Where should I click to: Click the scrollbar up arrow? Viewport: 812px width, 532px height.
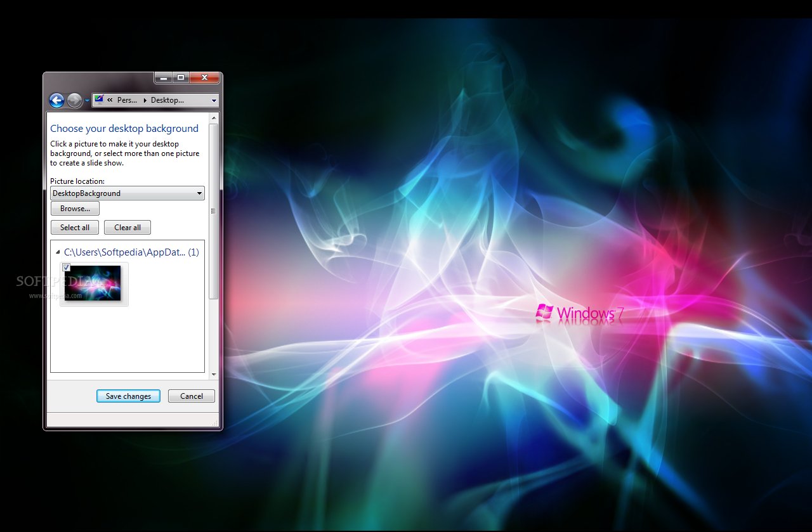coord(214,118)
